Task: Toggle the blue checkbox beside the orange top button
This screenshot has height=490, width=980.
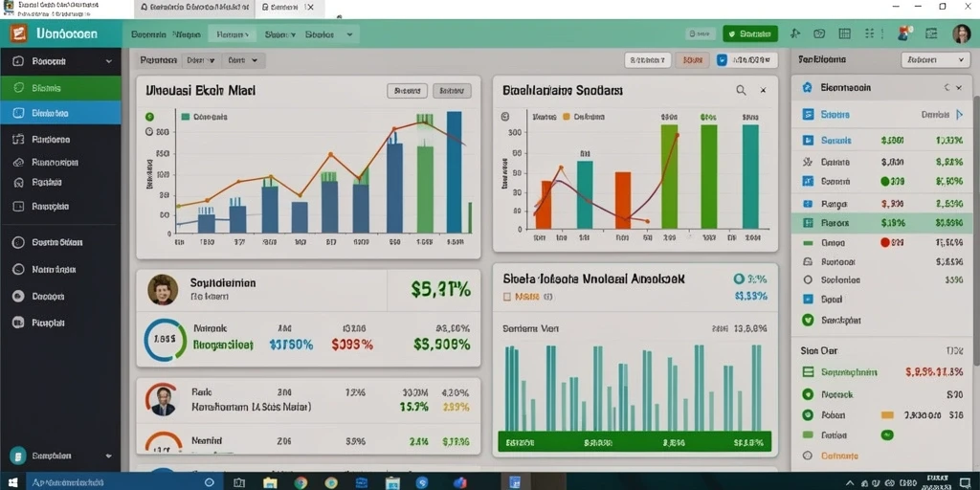Action: 722,60
